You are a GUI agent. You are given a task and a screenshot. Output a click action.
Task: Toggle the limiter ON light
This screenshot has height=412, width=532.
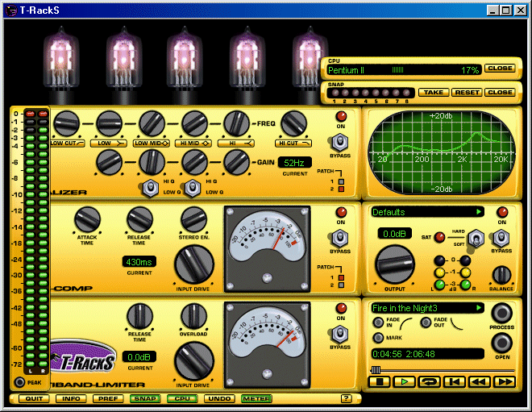point(341,308)
